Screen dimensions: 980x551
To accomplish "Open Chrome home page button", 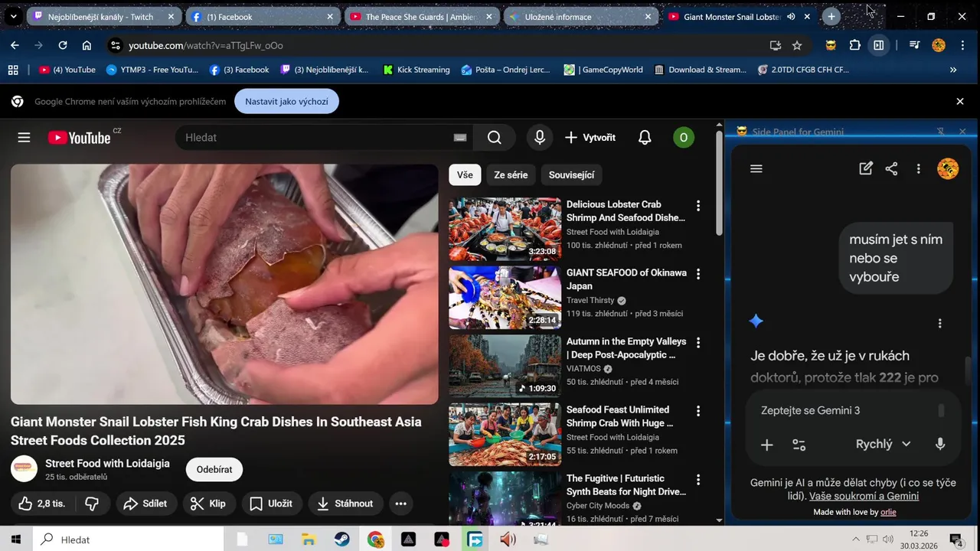I will pos(87,45).
